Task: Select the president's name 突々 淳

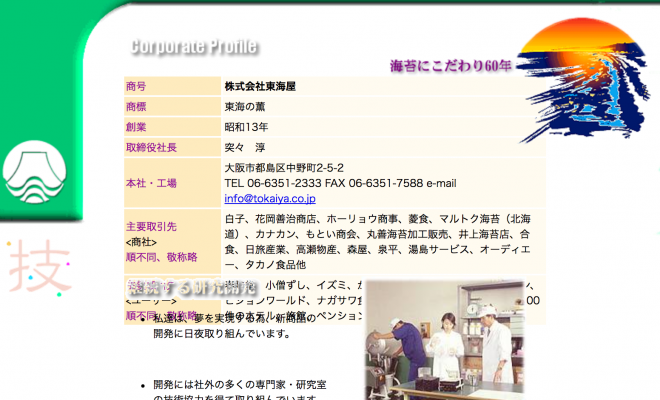Action: pyautogui.click(x=245, y=147)
